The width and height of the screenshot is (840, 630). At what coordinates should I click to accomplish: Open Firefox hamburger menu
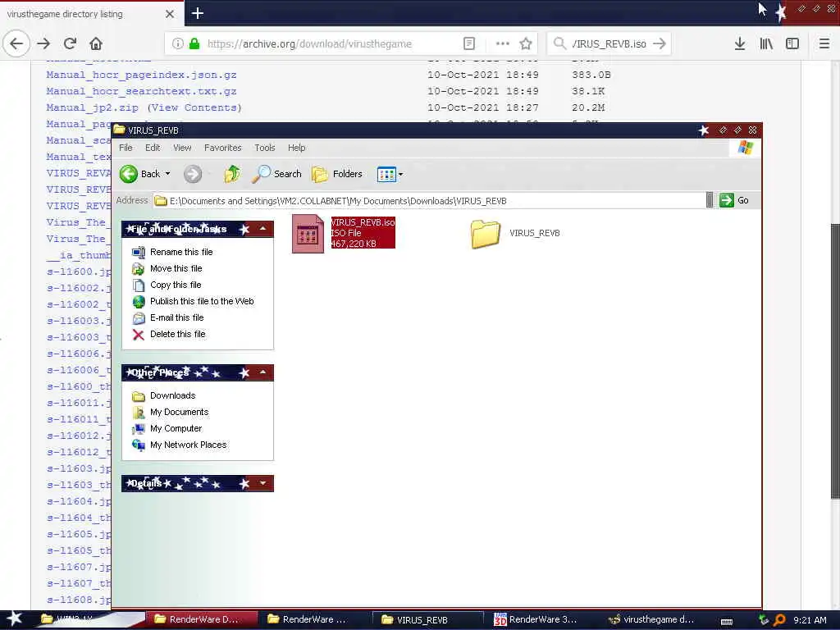(x=824, y=44)
